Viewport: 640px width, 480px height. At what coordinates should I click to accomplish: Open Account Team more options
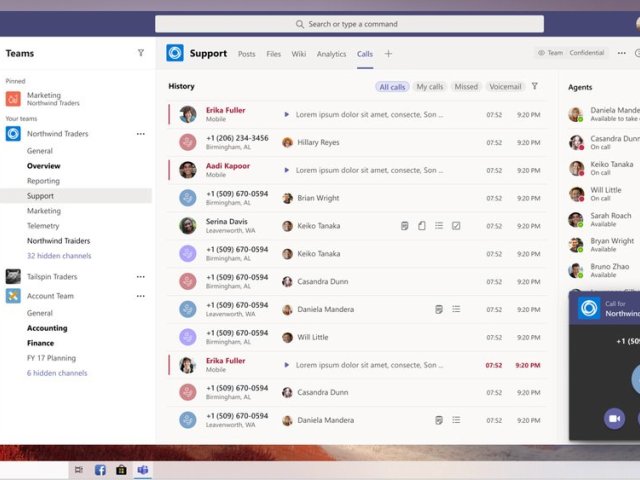[141, 296]
